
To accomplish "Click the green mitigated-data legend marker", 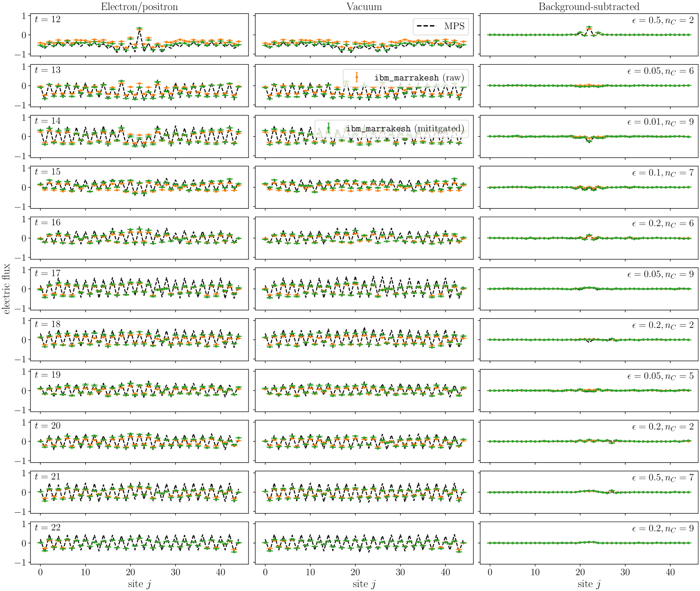I will (328, 128).
